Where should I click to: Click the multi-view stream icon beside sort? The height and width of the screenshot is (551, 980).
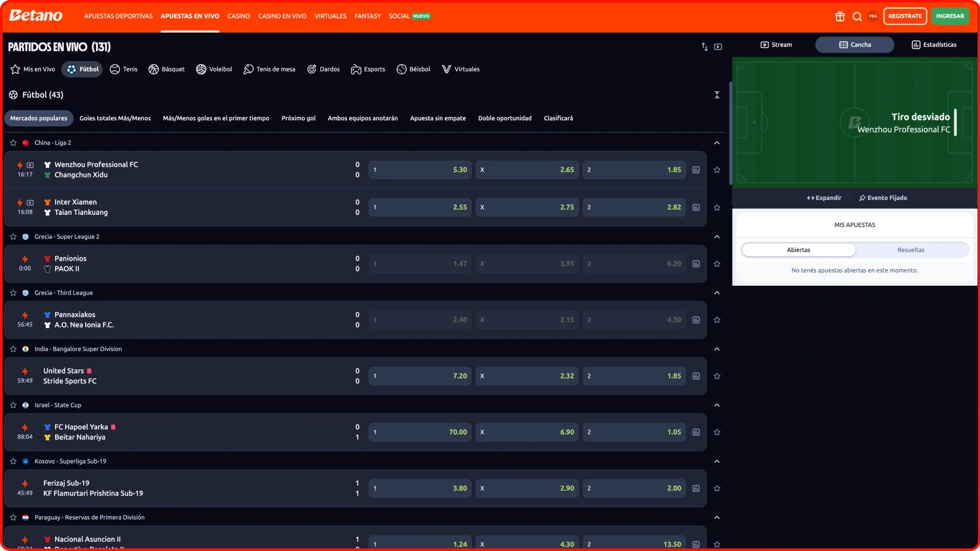pos(718,47)
